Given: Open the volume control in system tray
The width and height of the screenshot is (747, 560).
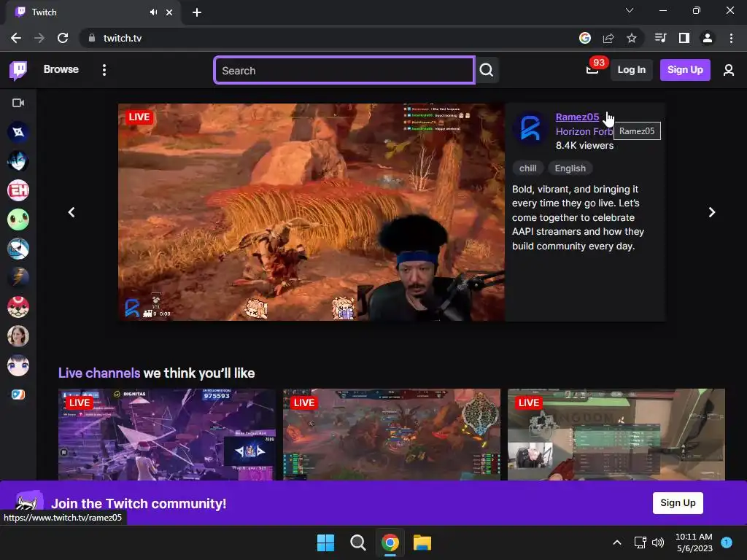Looking at the screenshot, I should coord(658,542).
